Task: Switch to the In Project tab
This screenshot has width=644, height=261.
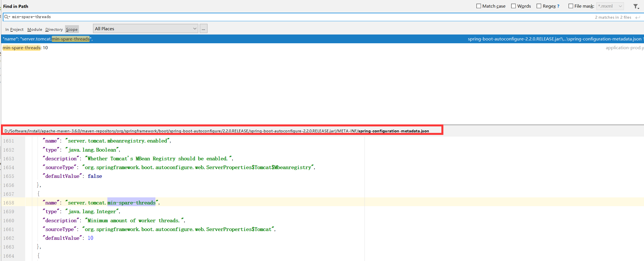Action: (14, 29)
